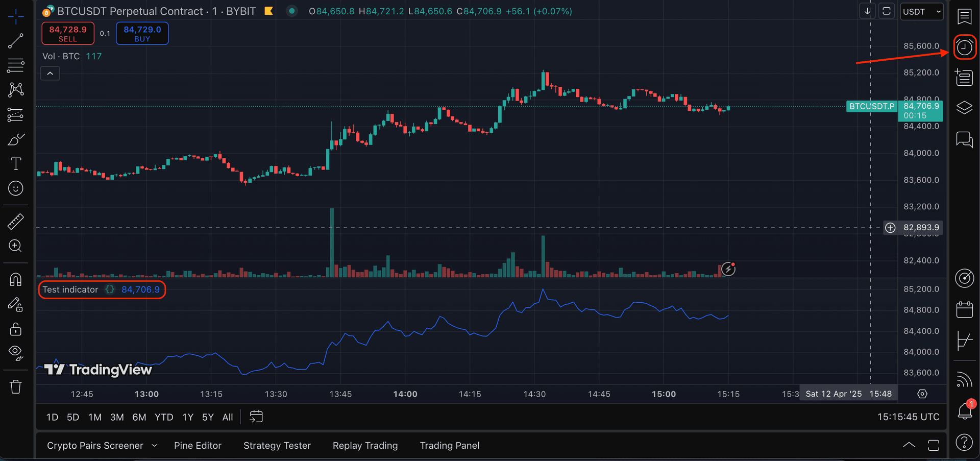980x461 pixels.
Task: Pick the ruler measure tool
Action: pyautogui.click(x=16, y=222)
